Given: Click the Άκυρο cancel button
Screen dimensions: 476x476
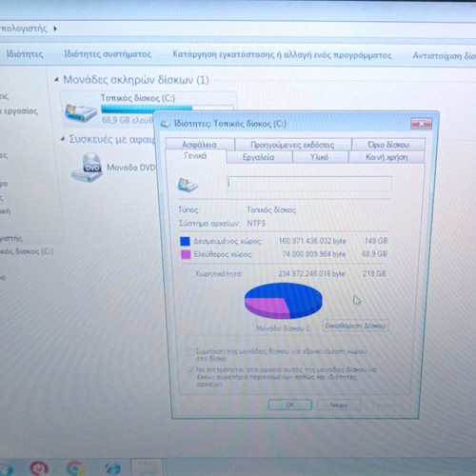Looking at the screenshot, I should (339, 406).
